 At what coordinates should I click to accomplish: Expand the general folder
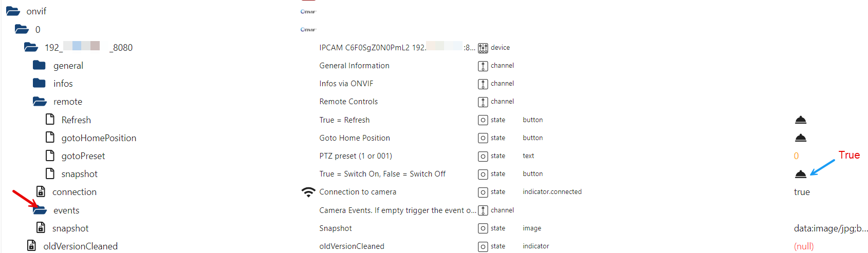pyautogui.click(x=39, y=65)
